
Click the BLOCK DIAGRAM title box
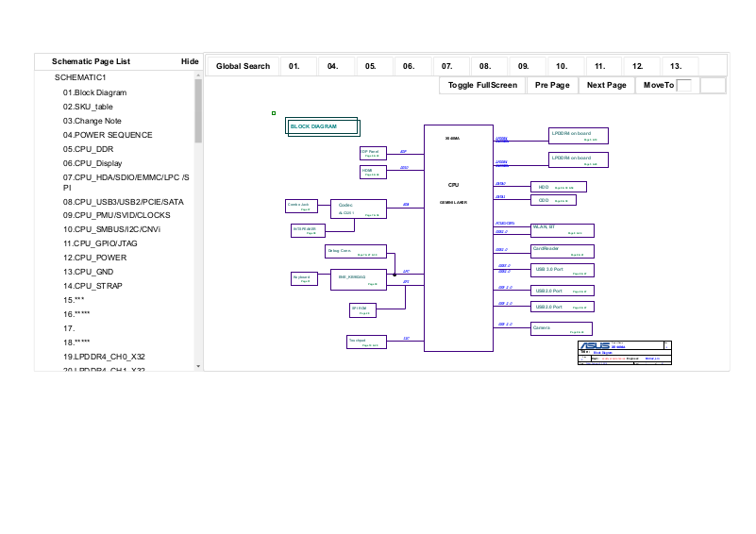pyautogui.click(x=323, y=126)
